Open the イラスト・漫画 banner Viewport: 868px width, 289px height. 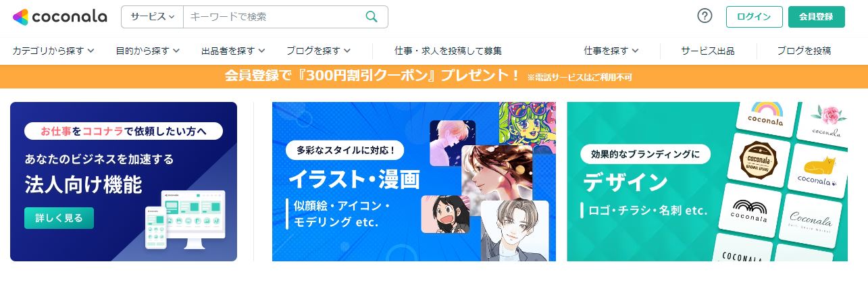point(414,182)
